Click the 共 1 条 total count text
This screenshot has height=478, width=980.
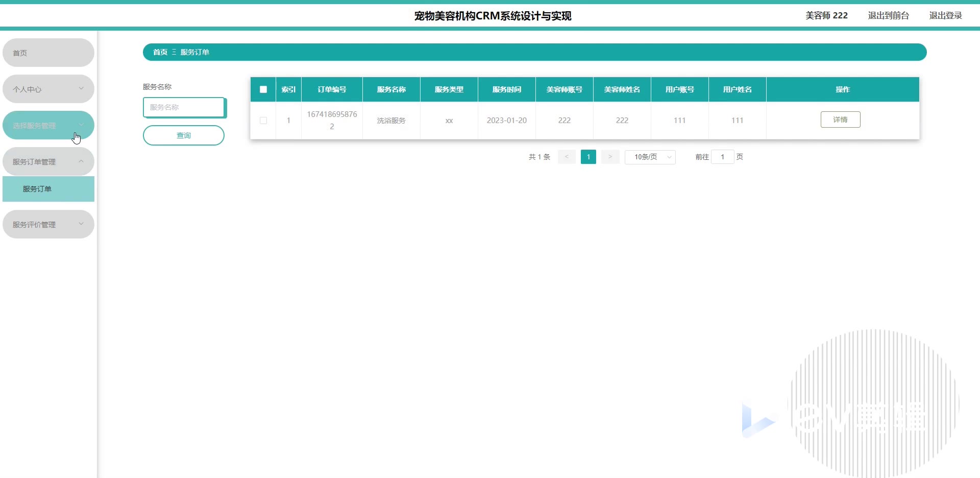tap(540, 157)
